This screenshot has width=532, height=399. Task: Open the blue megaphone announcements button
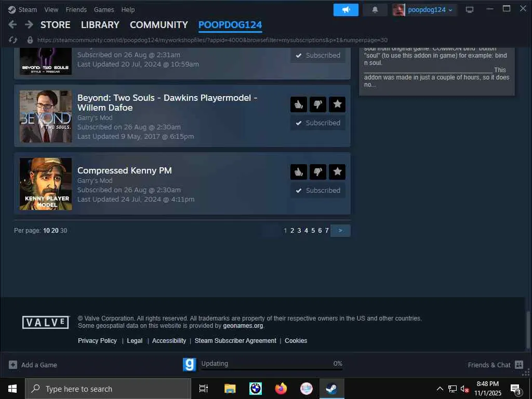345,10
